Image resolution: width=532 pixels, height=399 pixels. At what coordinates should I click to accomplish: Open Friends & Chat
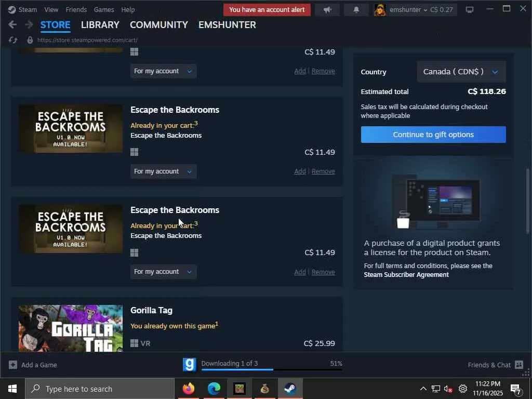point(489,365)
